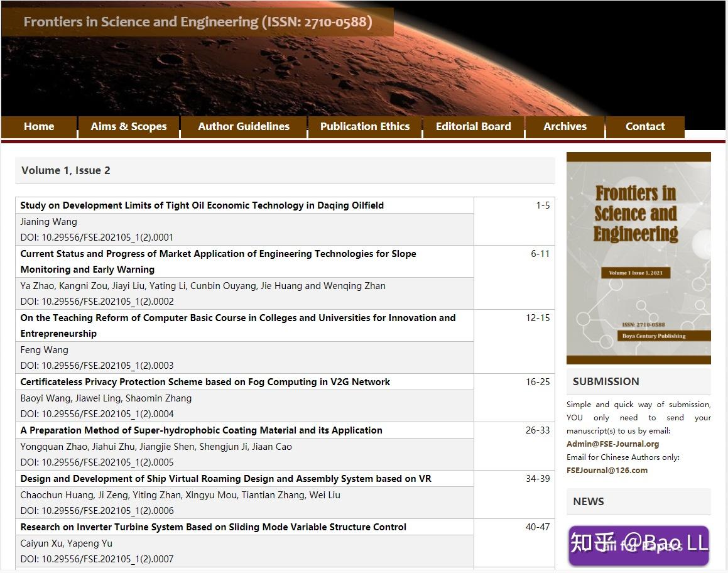Open the inverter turbine sliding mode article
Viewport: 728px width, 573px height.
click(x=213, y=527)
